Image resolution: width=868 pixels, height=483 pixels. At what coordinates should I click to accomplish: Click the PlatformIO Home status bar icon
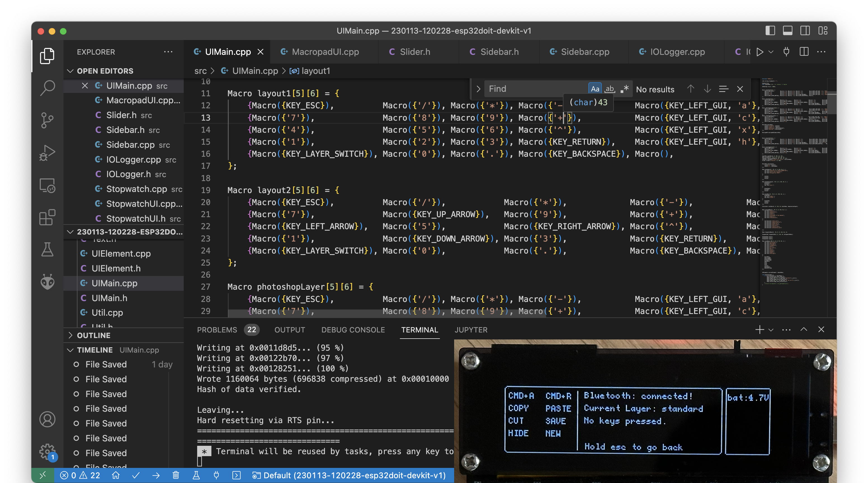pyautogui.click(x=115, y=475)
